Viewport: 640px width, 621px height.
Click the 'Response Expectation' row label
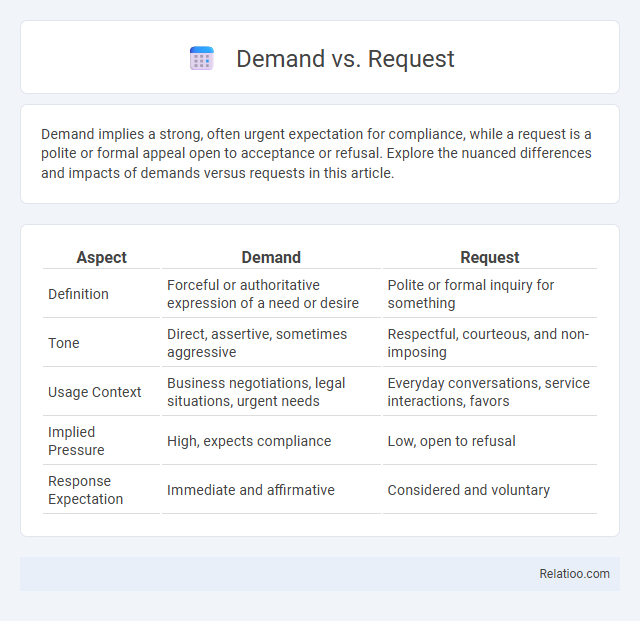pos(85,490)
